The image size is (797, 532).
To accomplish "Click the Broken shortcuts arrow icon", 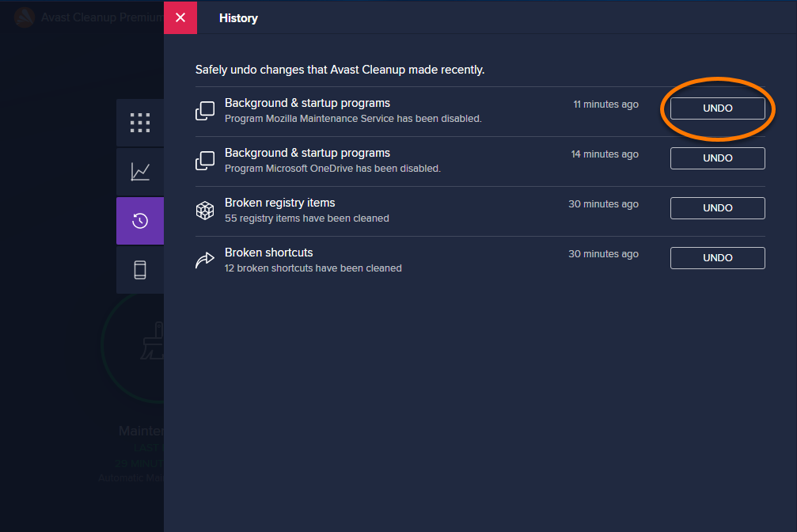I will click(x=205, y=260).
